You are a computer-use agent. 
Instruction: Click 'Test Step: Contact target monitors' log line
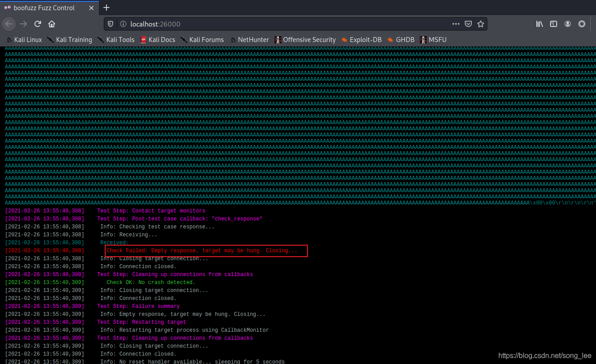point(151,211)
